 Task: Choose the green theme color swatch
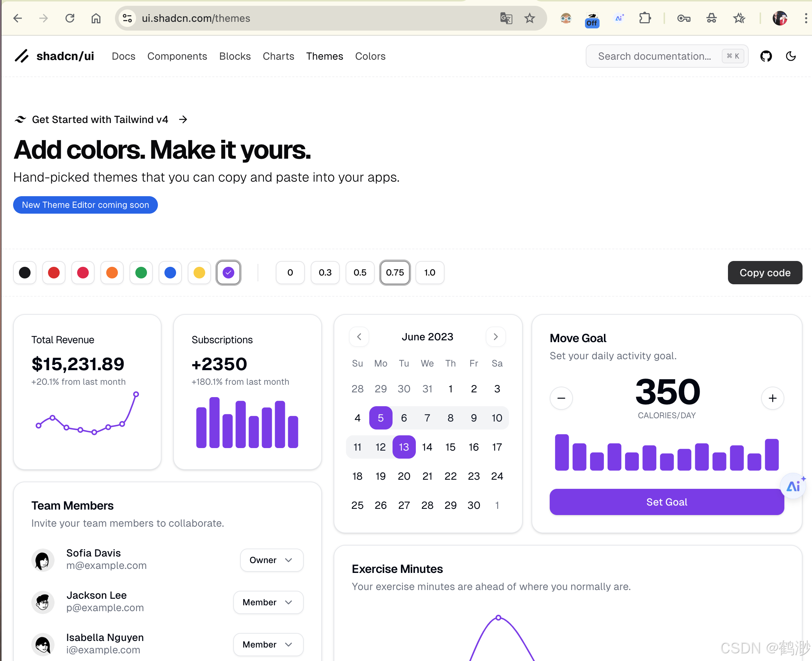point(141,273)
